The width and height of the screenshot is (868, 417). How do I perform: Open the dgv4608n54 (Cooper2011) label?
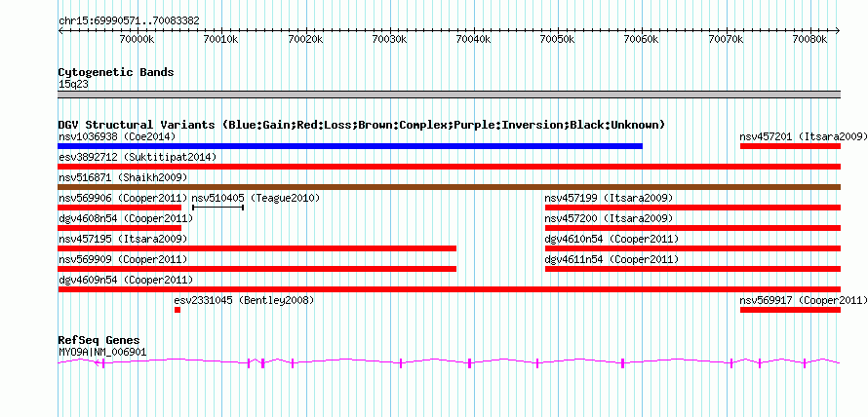click(126, 218)
